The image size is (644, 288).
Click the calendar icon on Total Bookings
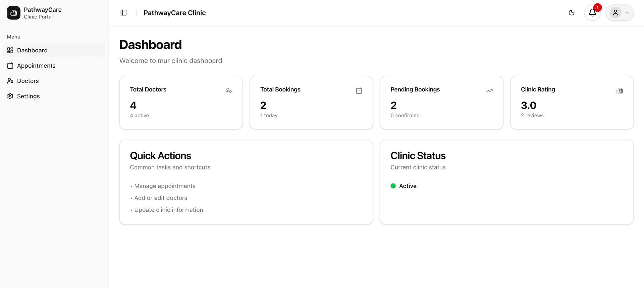coord(359,90)
